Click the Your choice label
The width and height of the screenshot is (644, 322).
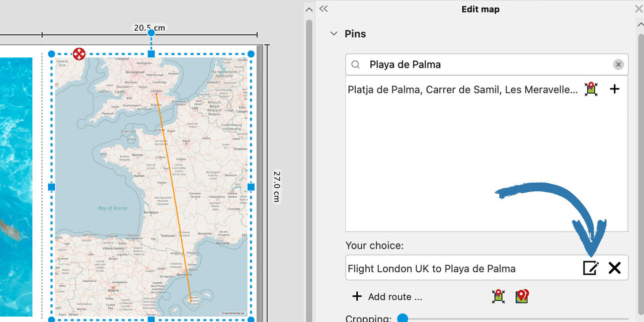coord(374,246)
